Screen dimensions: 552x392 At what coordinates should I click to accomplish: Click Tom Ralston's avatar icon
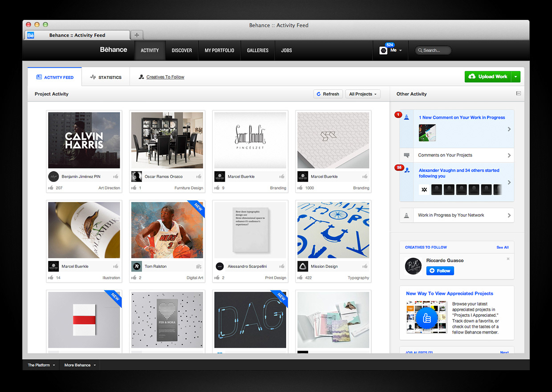(137, 266)
